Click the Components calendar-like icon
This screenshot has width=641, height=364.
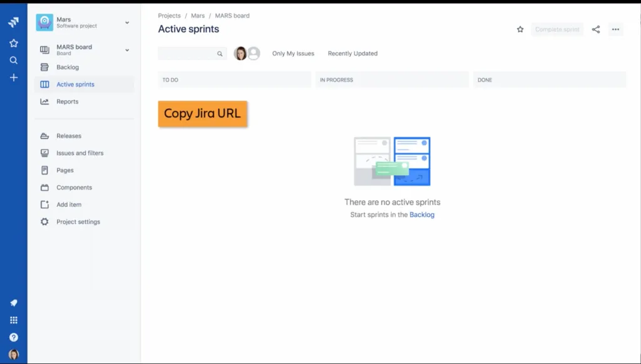click(44, 187)
